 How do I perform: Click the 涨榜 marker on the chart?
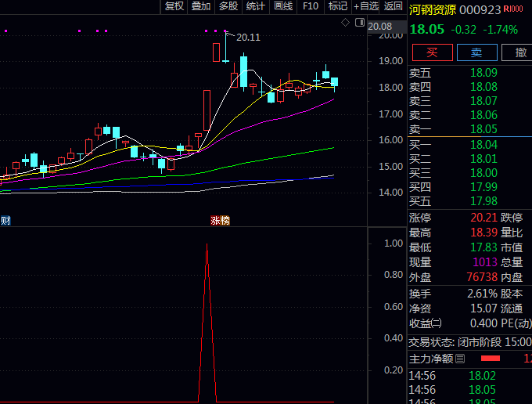click(220, 221)
